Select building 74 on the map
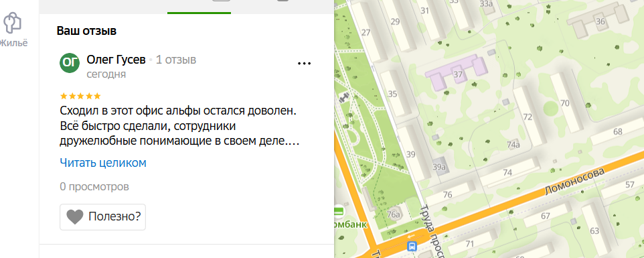 coord(507,172)
